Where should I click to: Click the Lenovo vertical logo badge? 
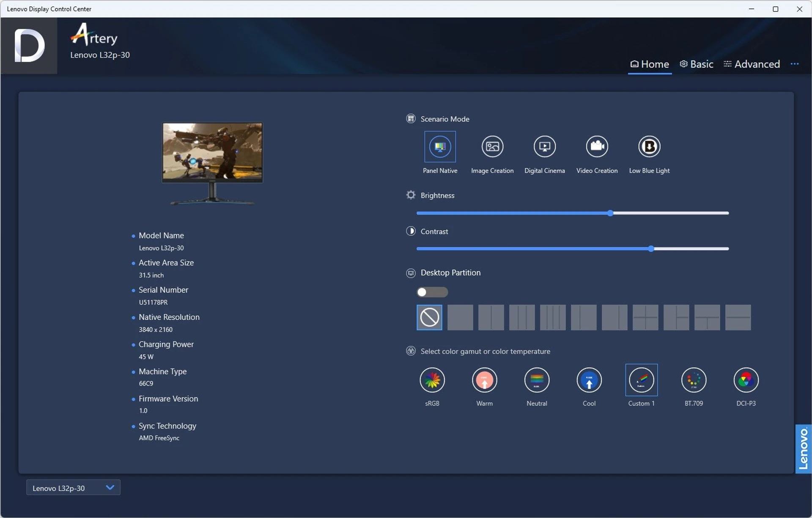click(803, 449)
